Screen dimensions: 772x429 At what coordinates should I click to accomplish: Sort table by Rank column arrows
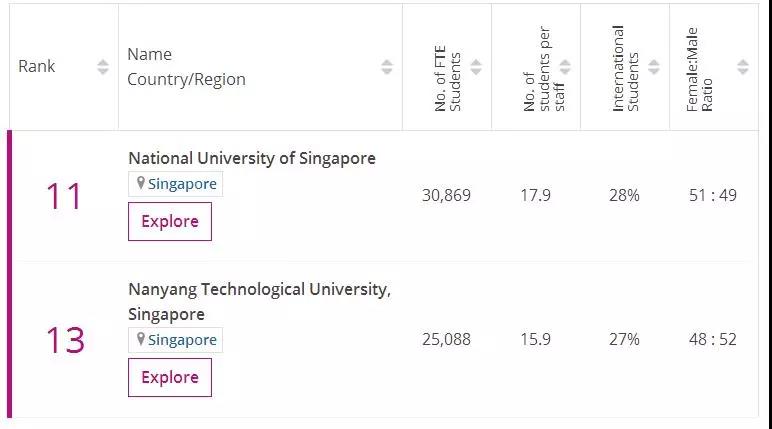coord(103,67)
